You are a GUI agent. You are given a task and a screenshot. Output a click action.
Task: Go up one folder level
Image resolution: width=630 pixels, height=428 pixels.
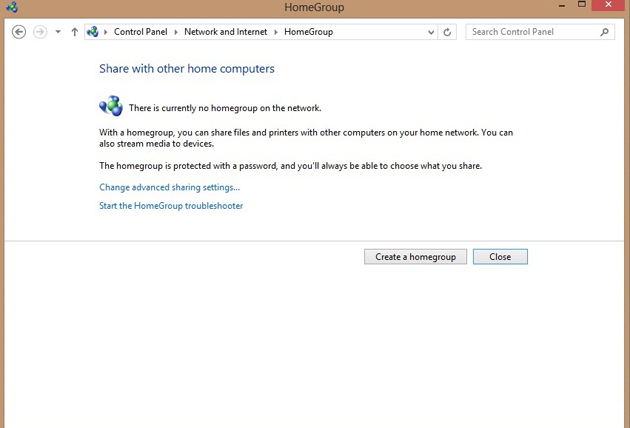click(x=74, y=32)
